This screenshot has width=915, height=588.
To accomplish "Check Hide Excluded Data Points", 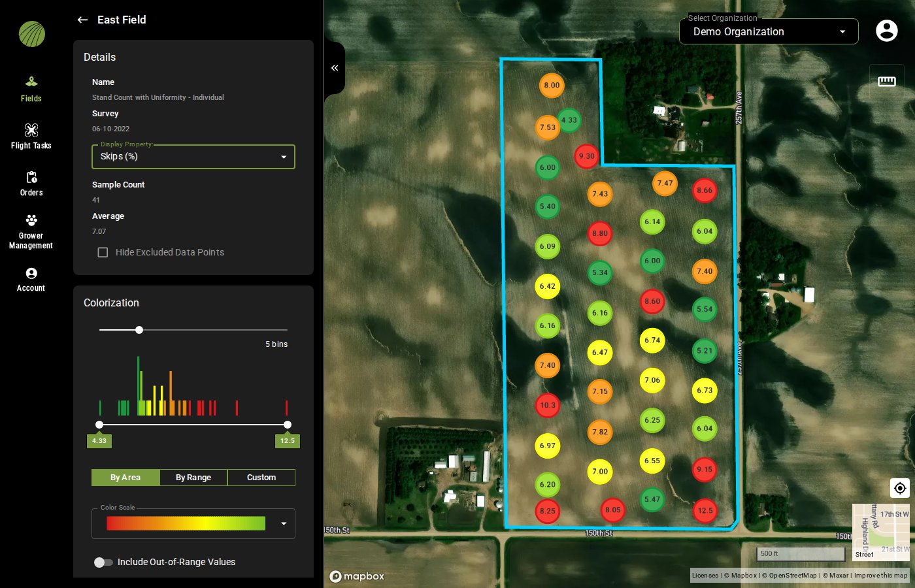I will point(103,252).
